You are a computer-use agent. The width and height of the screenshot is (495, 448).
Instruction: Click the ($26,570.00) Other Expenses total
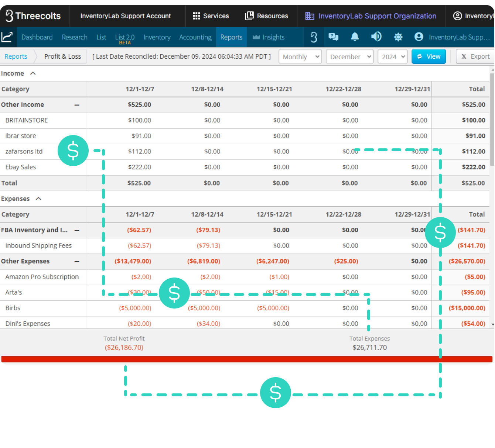(x=467, y=261)
